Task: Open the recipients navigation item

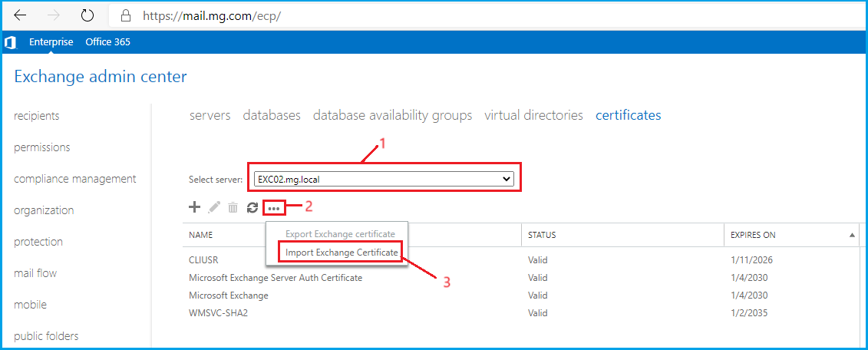Action: (37, 116)
